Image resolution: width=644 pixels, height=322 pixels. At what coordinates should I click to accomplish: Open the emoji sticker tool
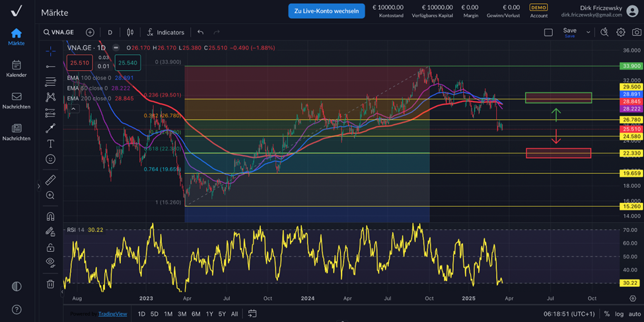click(50, 159)
